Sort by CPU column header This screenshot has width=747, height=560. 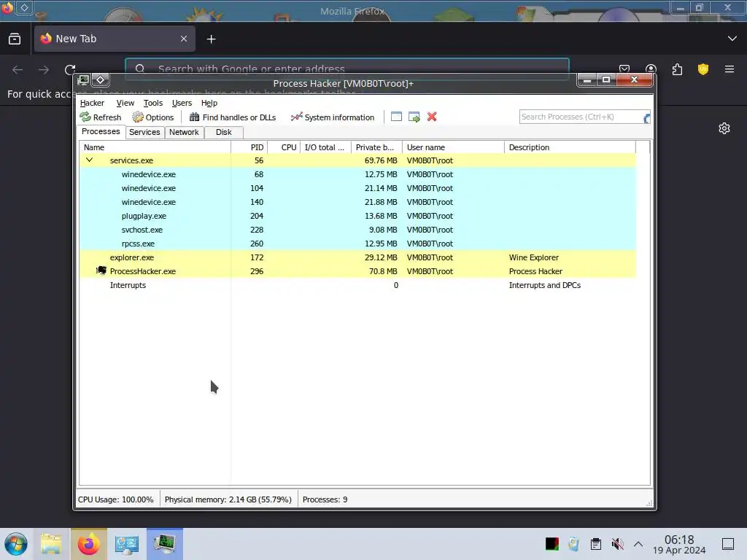(x=284, y=147)
